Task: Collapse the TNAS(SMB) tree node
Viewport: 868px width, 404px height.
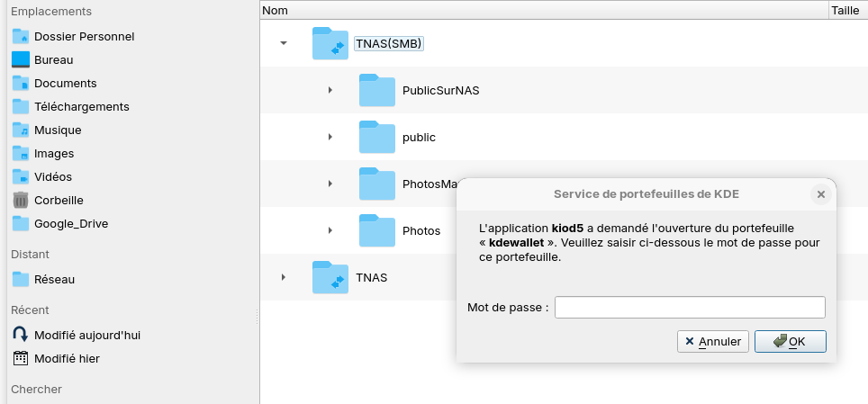Action: click(284, 43)
